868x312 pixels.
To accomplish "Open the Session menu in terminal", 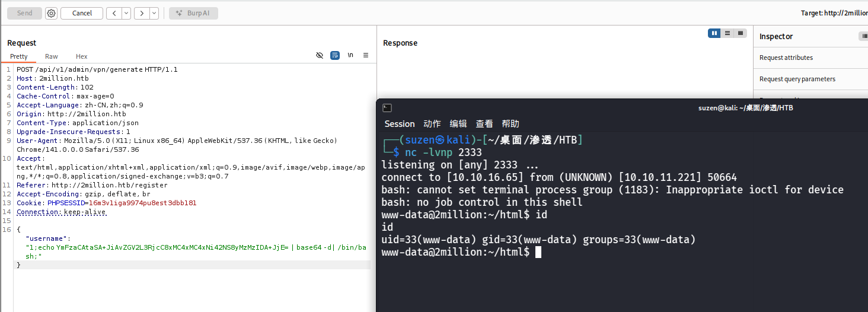I will pyautogui.click(x=400, y=124).
